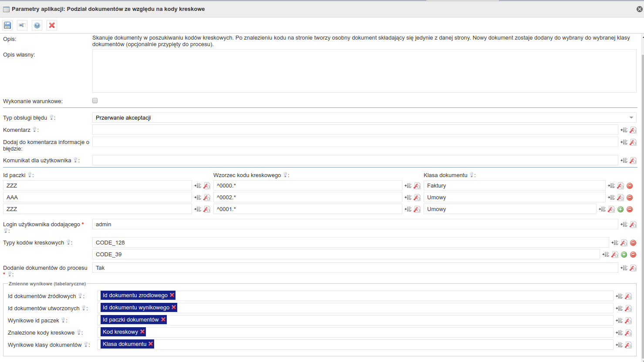
Task: Insert variable icon next to Komentarz field
Action: click(x=624, y=130)
